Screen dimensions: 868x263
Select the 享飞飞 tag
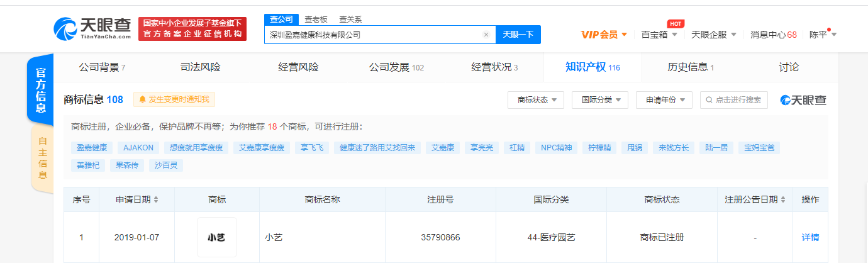pos(311,148)
